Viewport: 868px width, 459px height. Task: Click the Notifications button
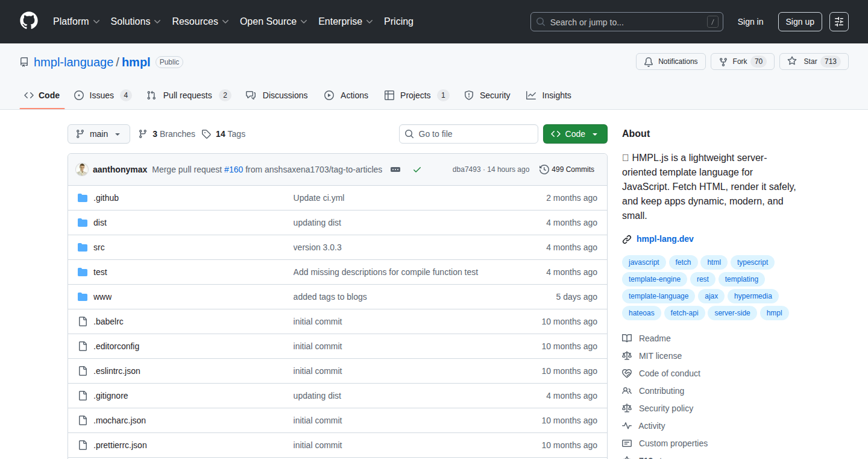tap(671, 62)
